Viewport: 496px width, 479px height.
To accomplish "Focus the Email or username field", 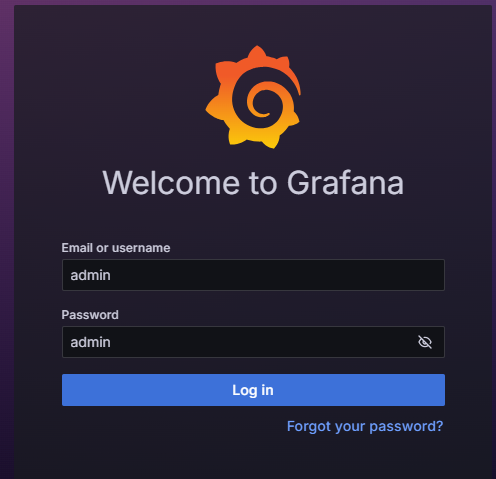I will (x=253, y=275).
